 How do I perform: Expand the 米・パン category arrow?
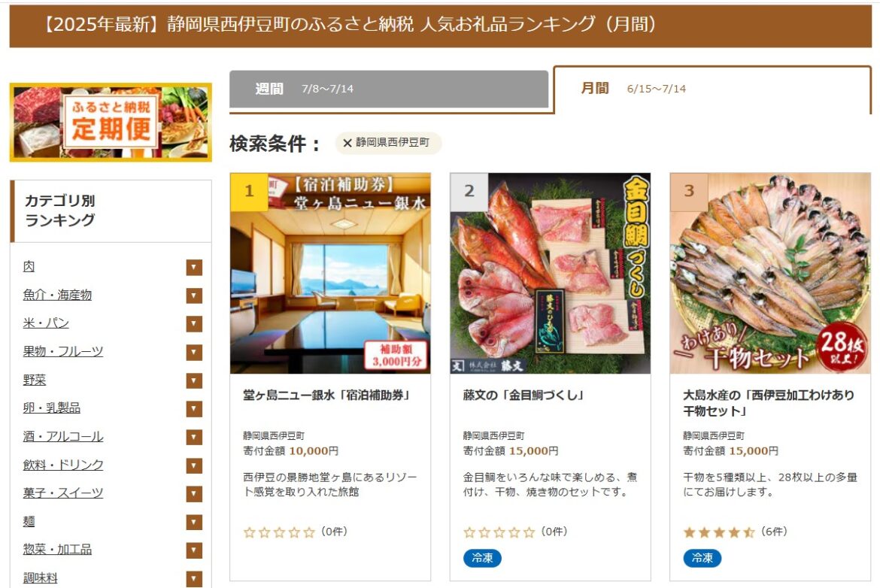point(194,324)
